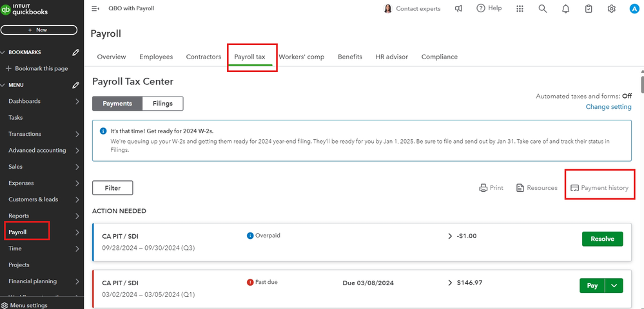Screen dimensions: 644x309
Task: Open the megaphone announcements icon
Action: [458, 8]
